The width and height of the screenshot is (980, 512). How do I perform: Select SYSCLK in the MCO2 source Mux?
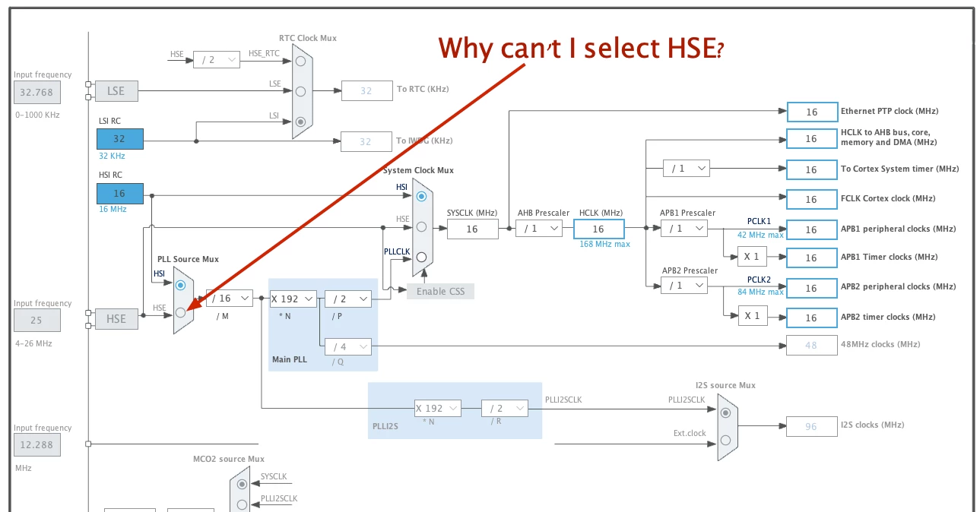[x=242, y=483]
